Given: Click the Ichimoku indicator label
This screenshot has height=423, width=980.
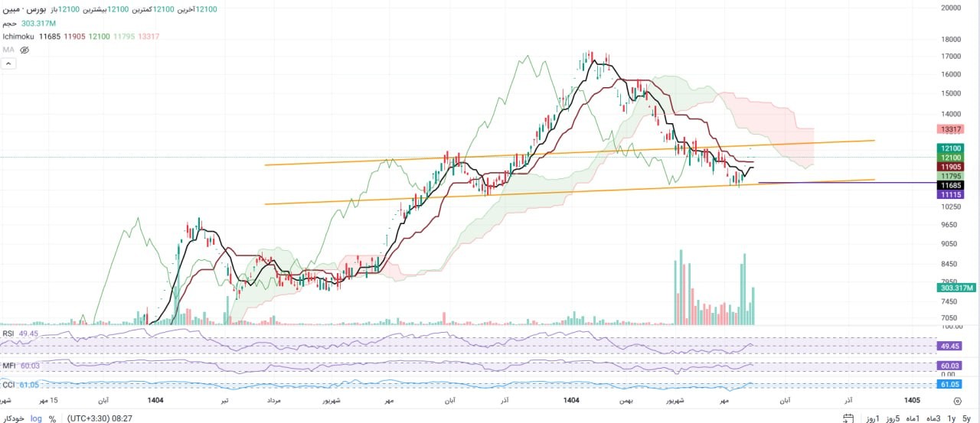Looking at the screenshot, I should pos(19,36).
